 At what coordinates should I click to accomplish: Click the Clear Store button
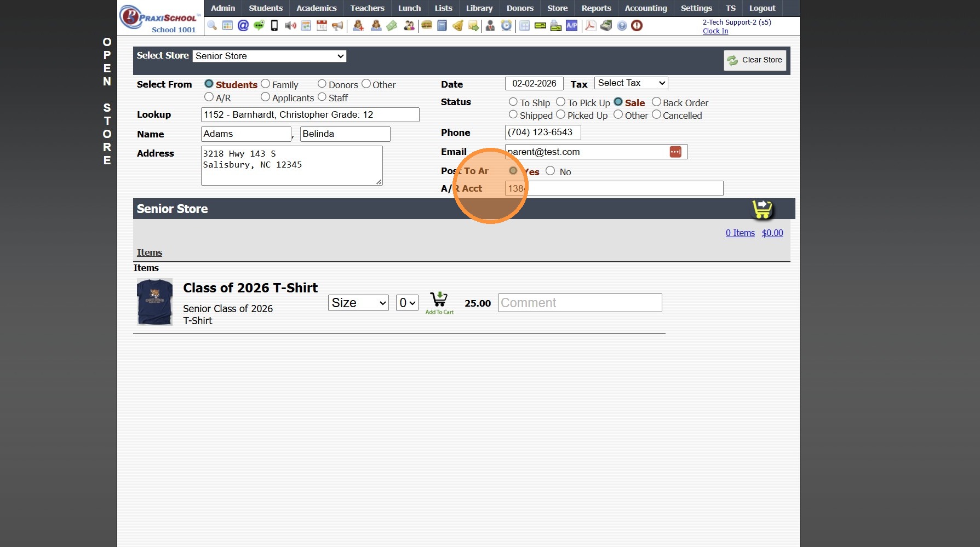[755, 60]
